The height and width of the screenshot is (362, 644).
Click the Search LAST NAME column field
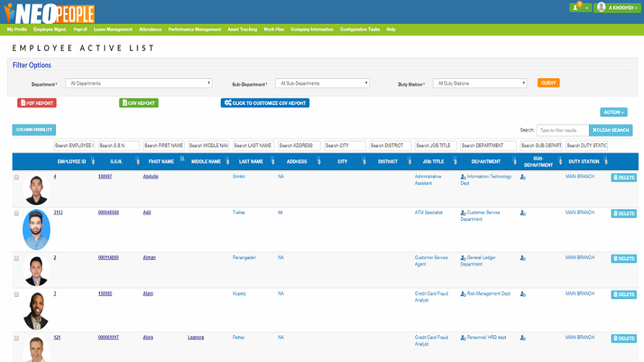254,146
